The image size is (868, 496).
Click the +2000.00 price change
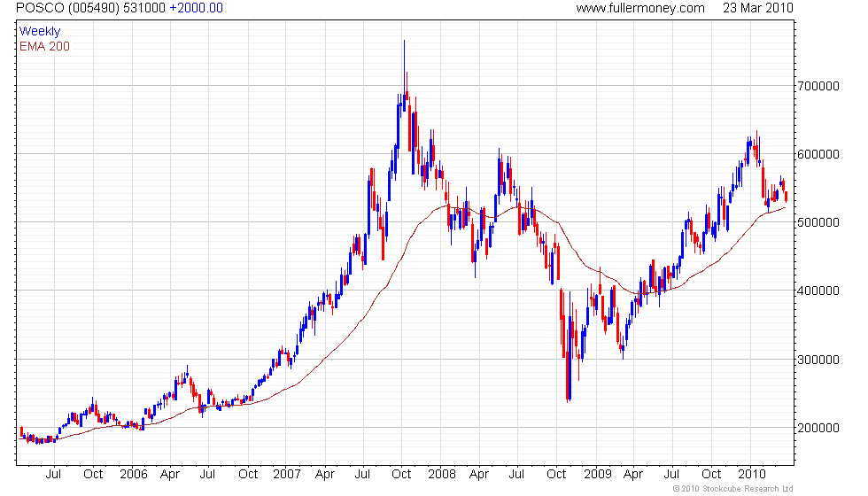[196, 8]
